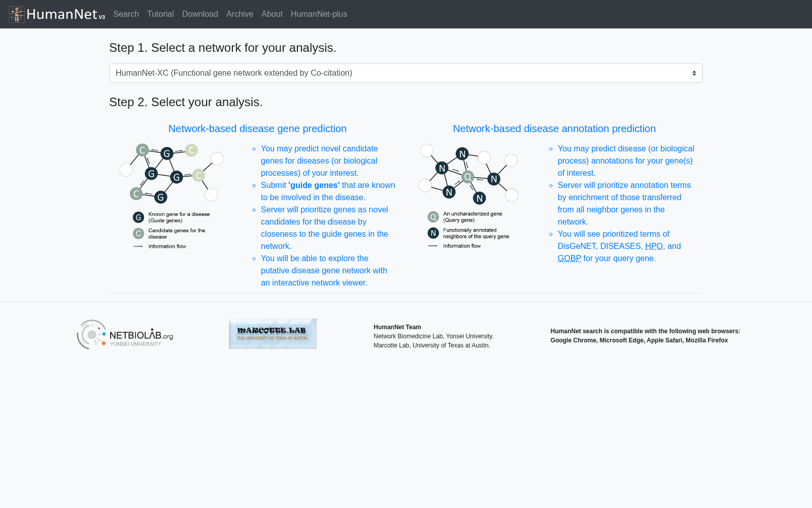
Task: Open the About page
Action: (272, 14)
